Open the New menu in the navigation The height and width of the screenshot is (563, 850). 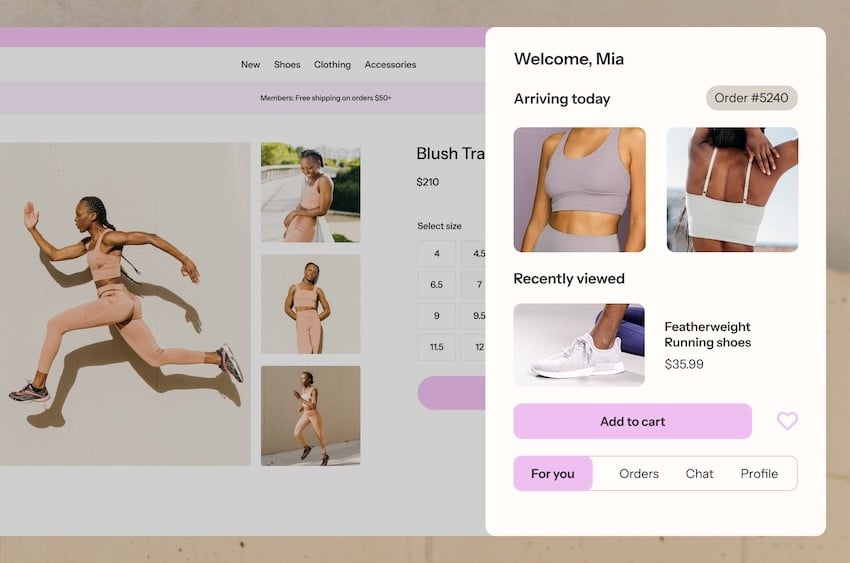[250, 65]
